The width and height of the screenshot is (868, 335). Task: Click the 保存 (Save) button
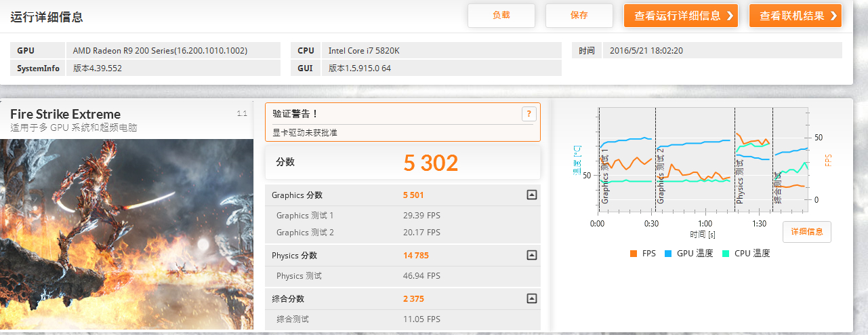click(x=579, y=16)
